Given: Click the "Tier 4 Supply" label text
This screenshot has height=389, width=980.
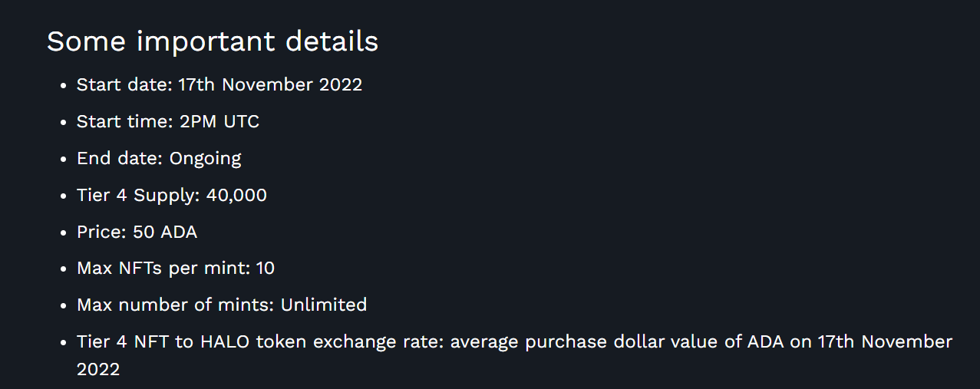Looking at the screenshot, I should tap(136, 195).
